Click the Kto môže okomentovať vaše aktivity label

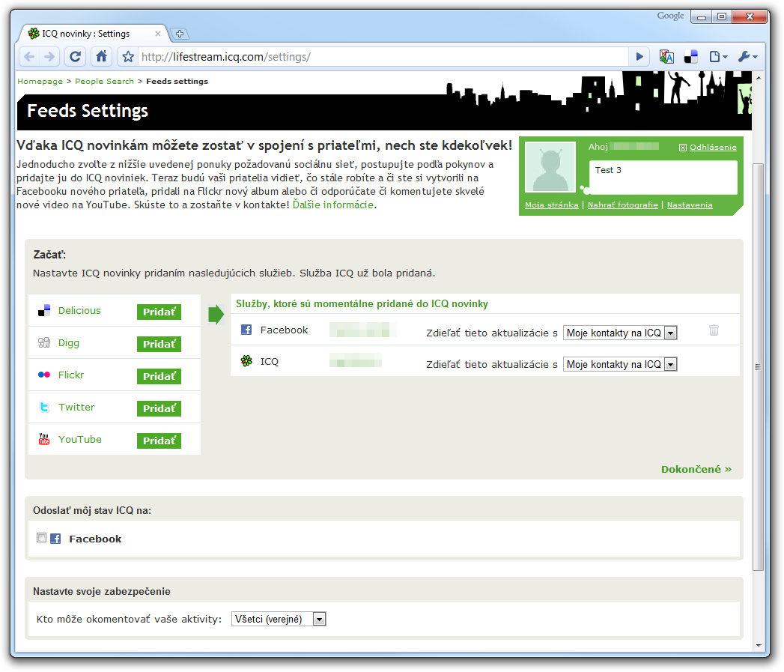point(129,619)
